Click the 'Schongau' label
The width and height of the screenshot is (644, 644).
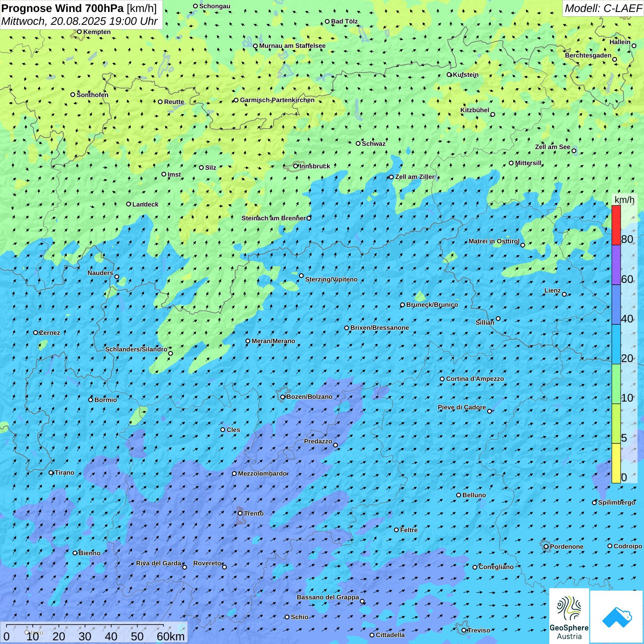(215, 6)
